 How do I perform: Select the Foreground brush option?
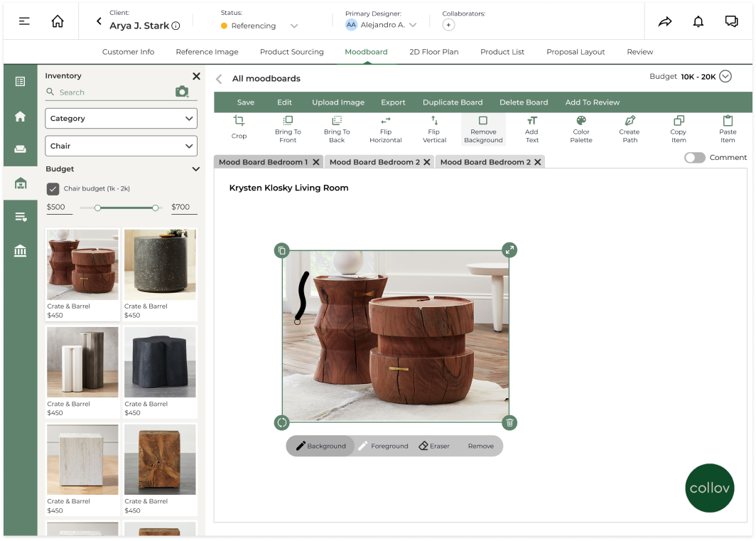point(383,446)
